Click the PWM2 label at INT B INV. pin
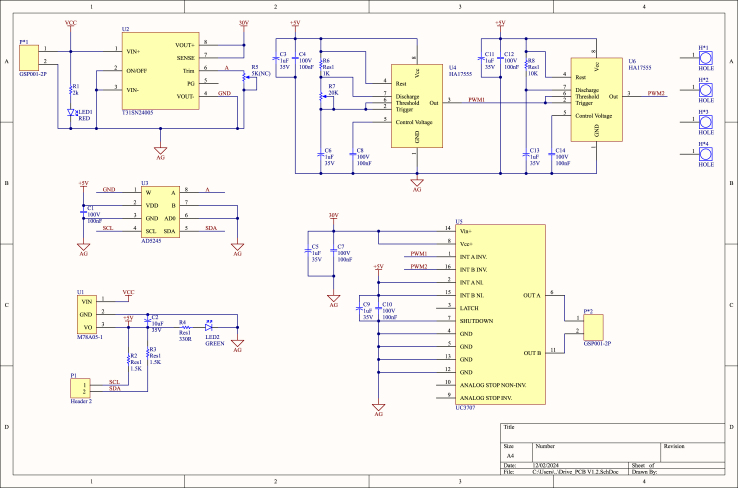The width and height of the screenshot is (738, 488). click(418, 266)
